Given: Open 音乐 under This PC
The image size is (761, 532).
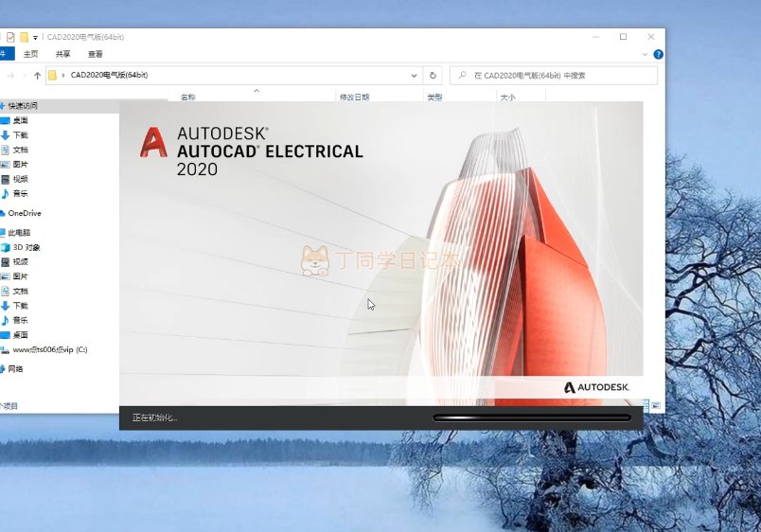Looking at the screenshot, I should [x=21, y=320].
